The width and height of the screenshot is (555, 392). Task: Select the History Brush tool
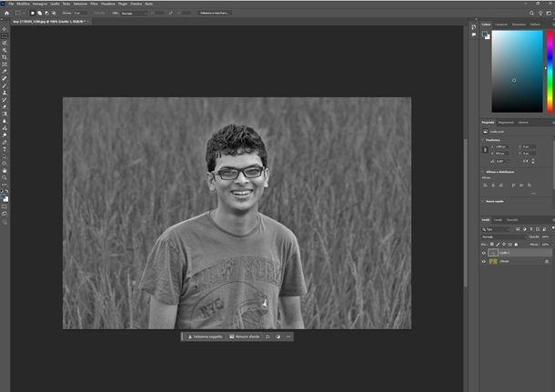click(5, 100)
